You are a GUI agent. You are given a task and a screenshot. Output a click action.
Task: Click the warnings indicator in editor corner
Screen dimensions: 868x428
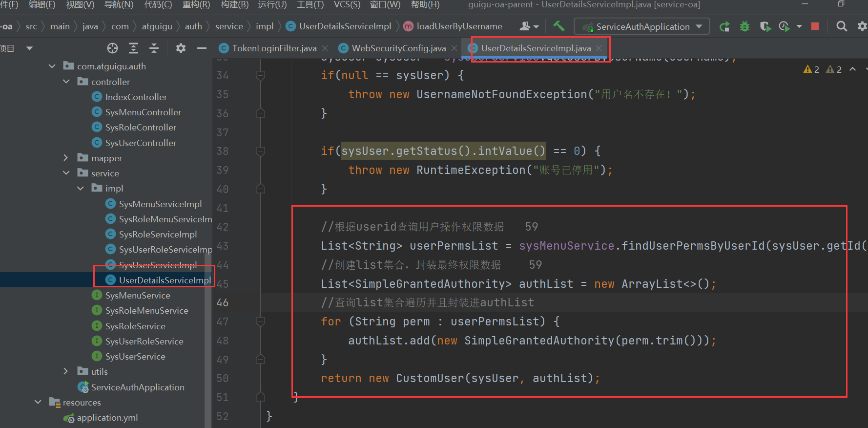coord(823,69)
